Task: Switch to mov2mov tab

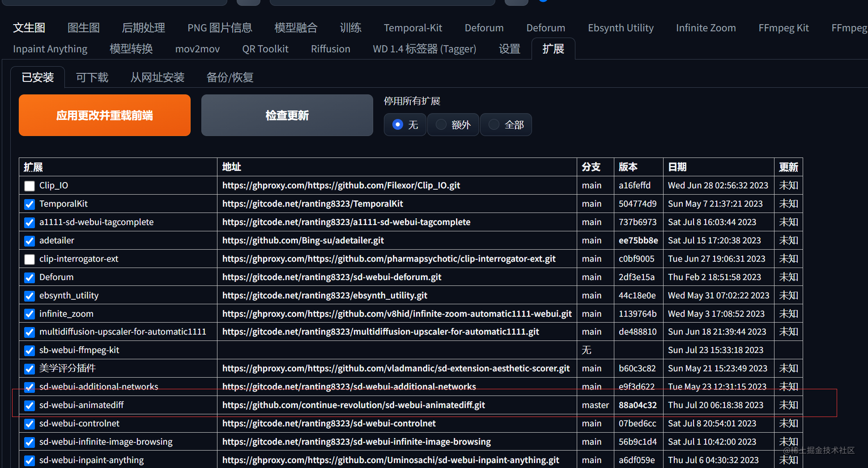Action: pos(197,49)
